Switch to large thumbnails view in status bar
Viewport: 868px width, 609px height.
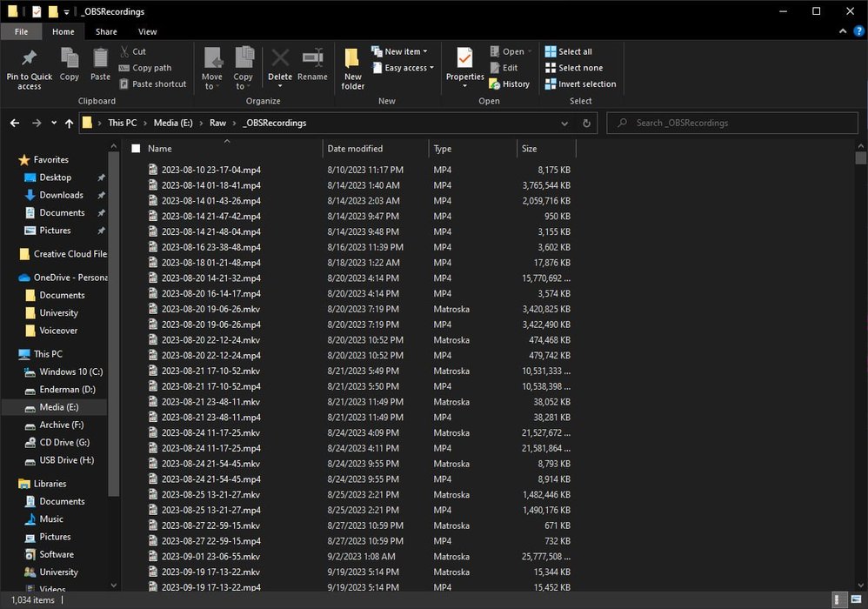tap(854, 599)
